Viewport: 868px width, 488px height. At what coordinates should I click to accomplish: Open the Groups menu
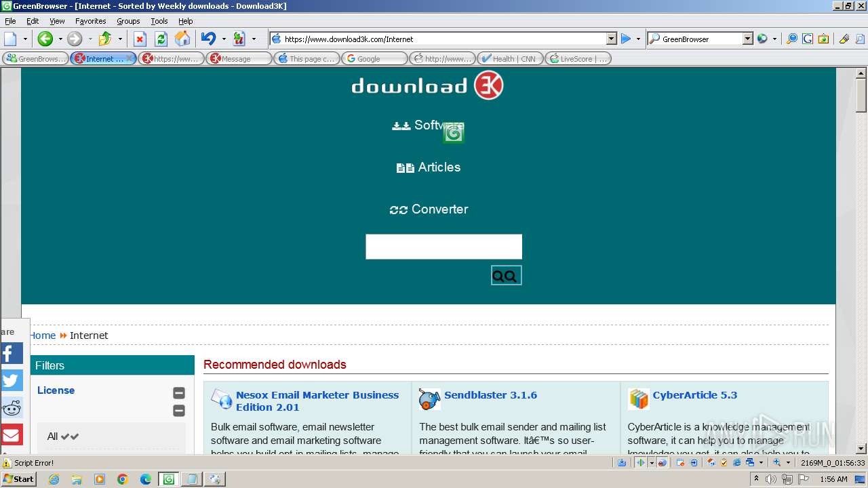(x=128, y=21)
